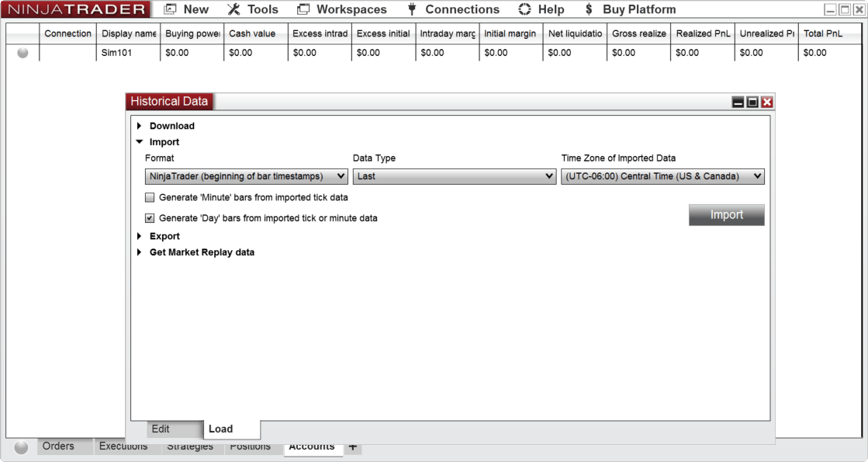Maximize the NinjaTrader main window
Image resolution: width=868 pixels, height=462 pixels.
tap(844, 9)
